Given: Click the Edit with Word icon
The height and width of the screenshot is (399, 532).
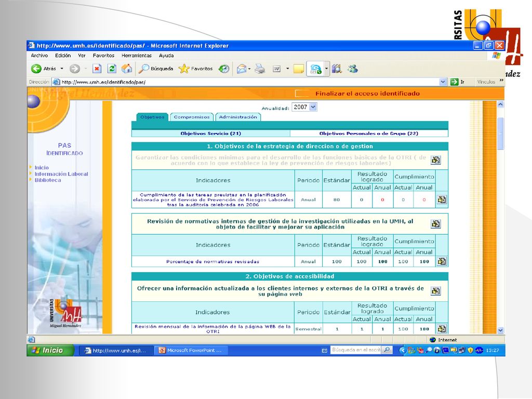Looking at the screenshot, I should click(x=277, y=69).
